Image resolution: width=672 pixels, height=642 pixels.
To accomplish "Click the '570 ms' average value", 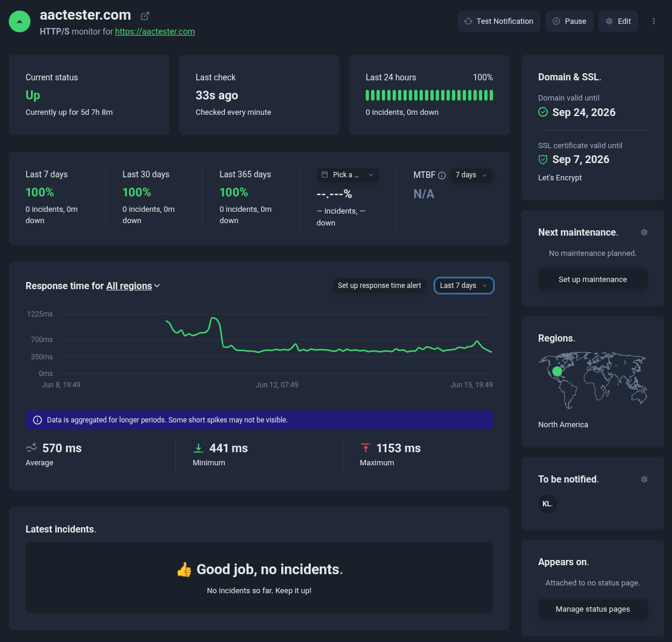I will pyautogui.click(x=62, y=448).
